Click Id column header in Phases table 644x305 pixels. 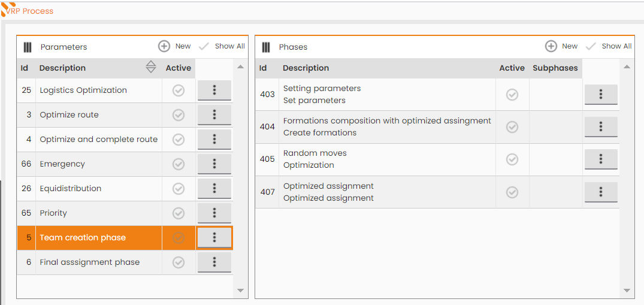tap(263, 68)
